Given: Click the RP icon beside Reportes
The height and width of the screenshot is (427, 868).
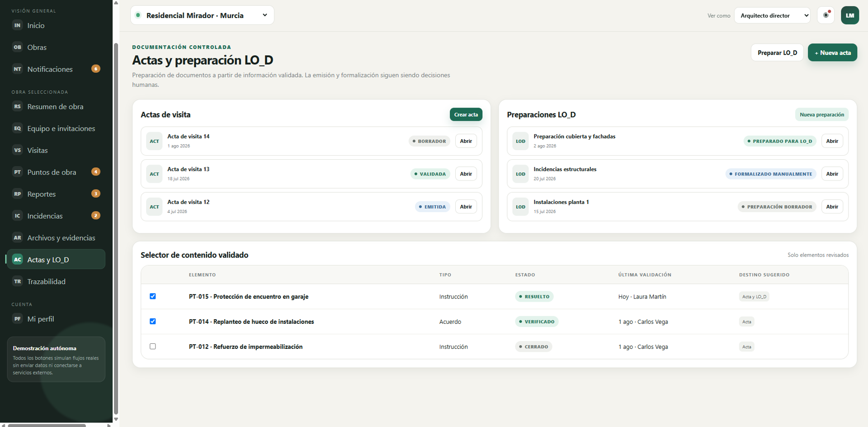Looking at the screenshot, I should pos(17,194).
